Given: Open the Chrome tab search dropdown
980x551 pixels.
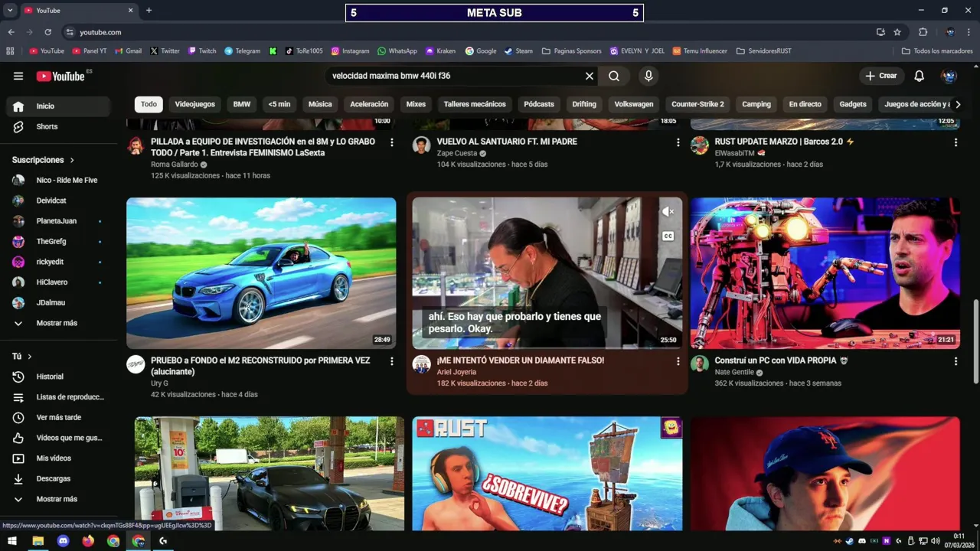Looking at the screenshot, I should pos(10,10).
